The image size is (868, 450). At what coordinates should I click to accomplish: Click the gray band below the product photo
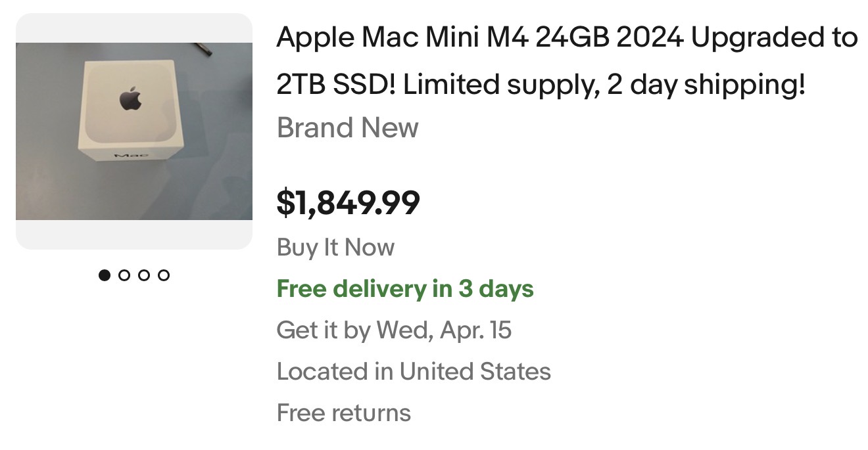[134, 235]
